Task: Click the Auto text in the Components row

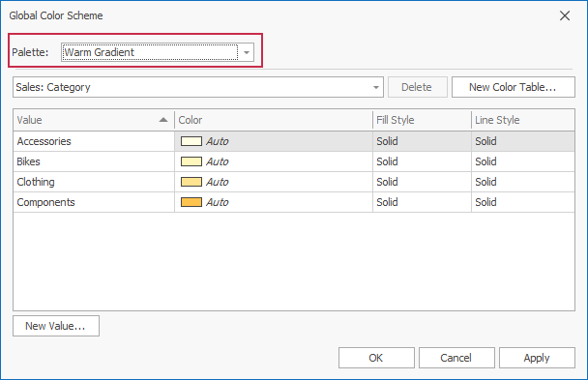Action: [218, 202]
